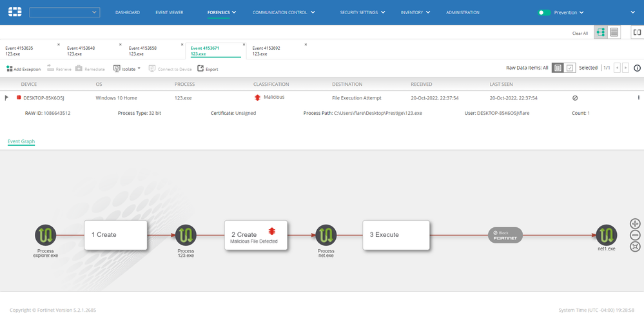This screenshot has height=315, width=644.
Task: Zoom in on the event graph
Action: coord(634,224)
